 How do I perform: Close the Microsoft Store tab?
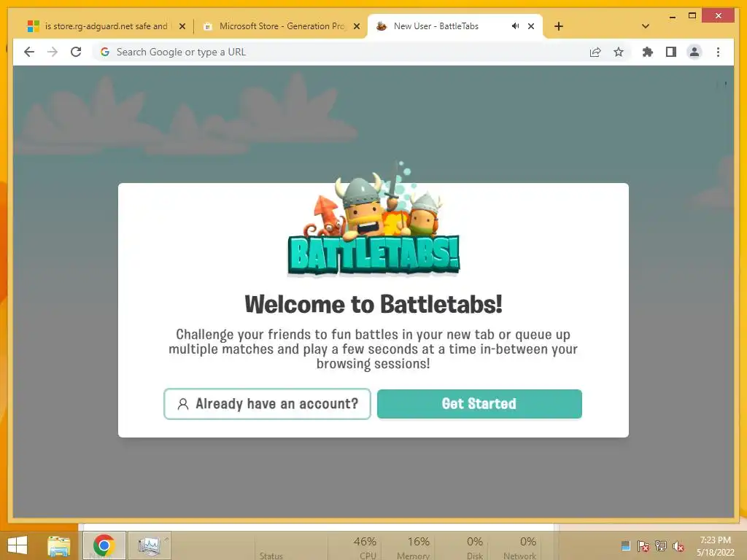(x=356, y=26)
